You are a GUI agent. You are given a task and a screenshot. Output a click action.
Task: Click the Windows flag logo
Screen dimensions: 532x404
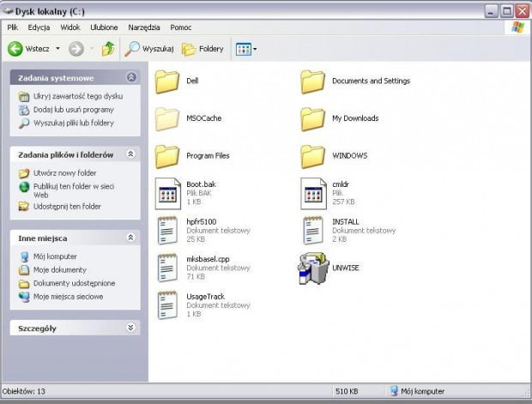pyautogui.click(x=517, y=27)
